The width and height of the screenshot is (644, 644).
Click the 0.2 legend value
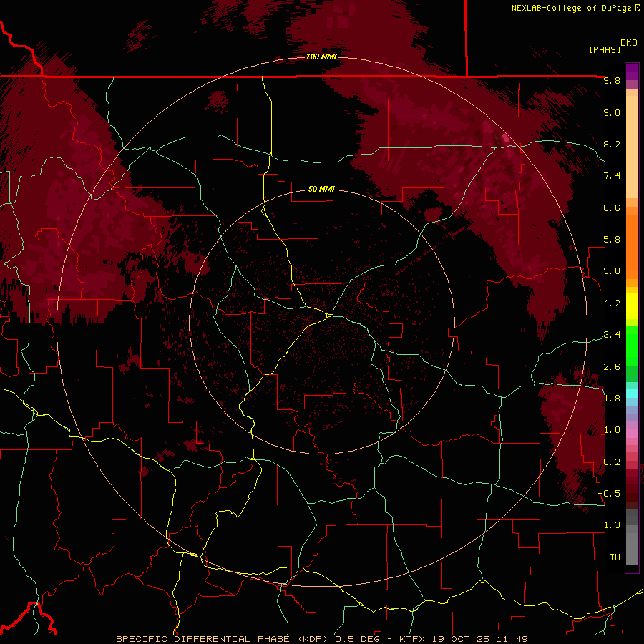point(612,462)
